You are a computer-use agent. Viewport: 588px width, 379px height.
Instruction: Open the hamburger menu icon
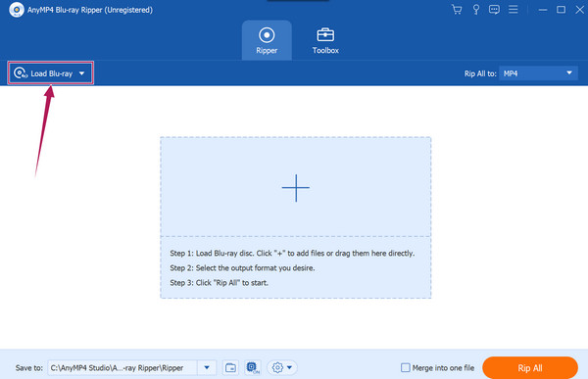[x=513, y=10]
